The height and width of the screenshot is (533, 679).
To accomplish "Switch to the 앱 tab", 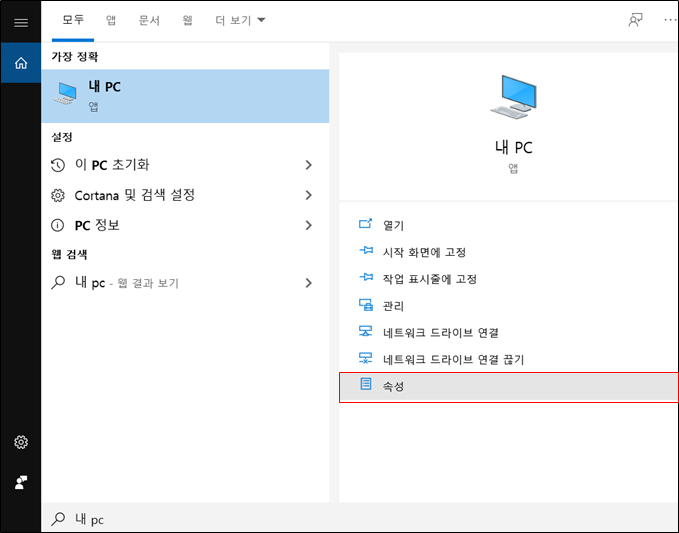I will [111, 20].
